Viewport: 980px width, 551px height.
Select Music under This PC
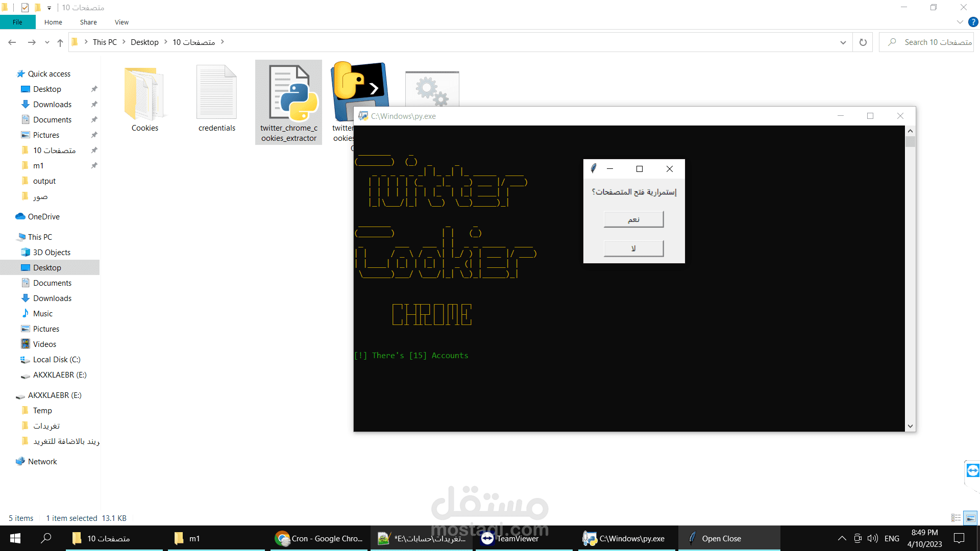tap(42, 314)
